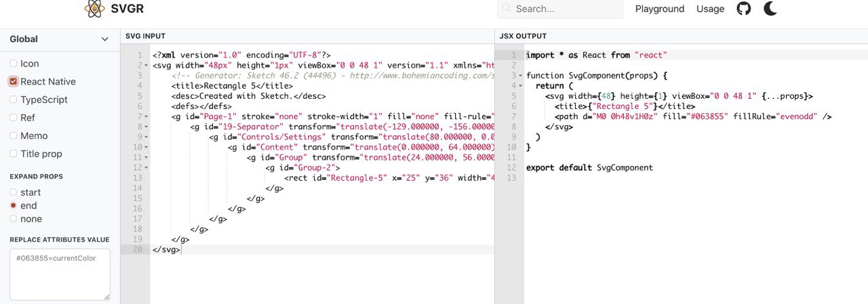Select the 'end' expand props radio
The width and height of the screenshot is (868, 304).
[x=14, y=205]
